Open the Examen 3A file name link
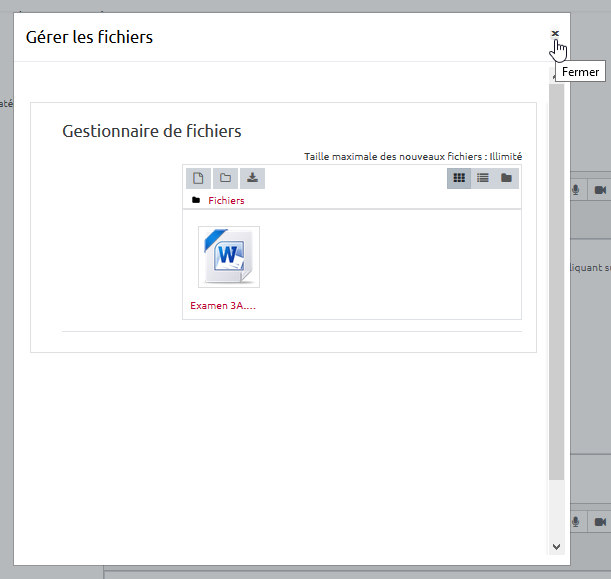Screen dimensions: 611x579 point(223,306)
